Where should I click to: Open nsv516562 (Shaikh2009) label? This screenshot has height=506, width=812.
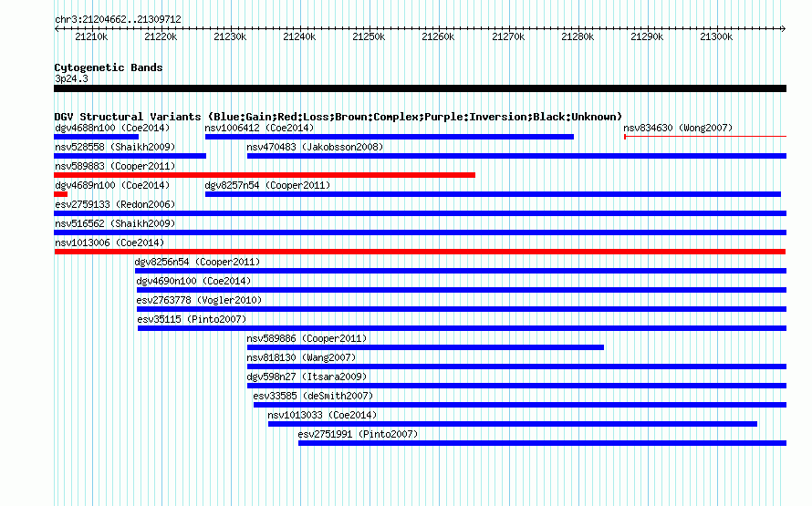click(115, 223)
